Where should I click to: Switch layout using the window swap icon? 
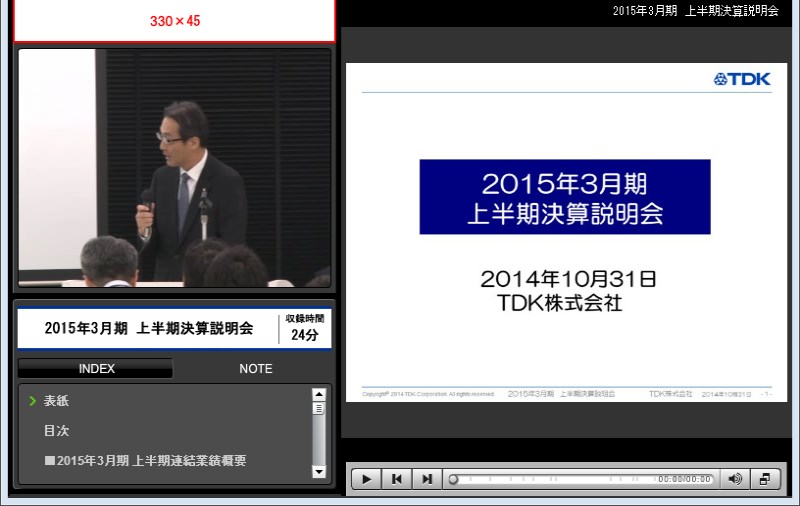pyautogui.click(x=765, y=479)
